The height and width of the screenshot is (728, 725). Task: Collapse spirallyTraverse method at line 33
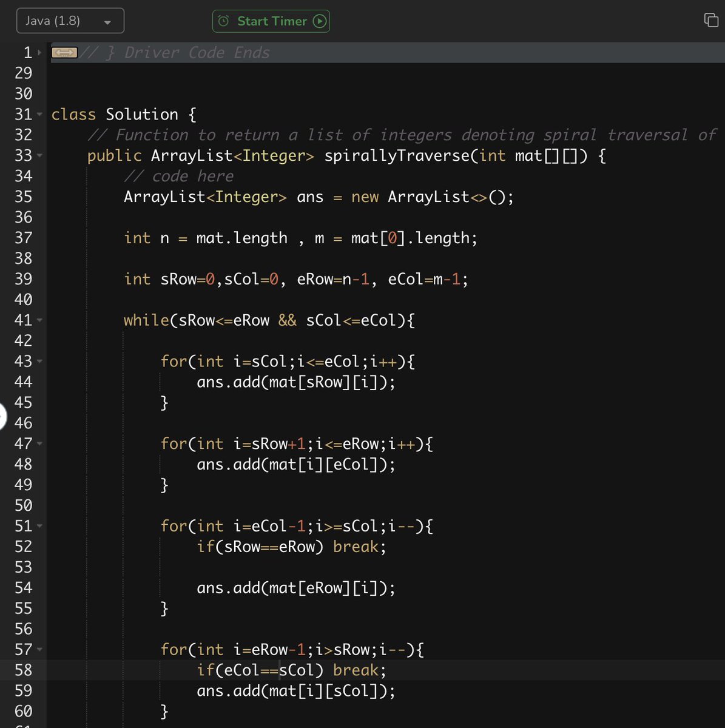click(x=40, y=155)
